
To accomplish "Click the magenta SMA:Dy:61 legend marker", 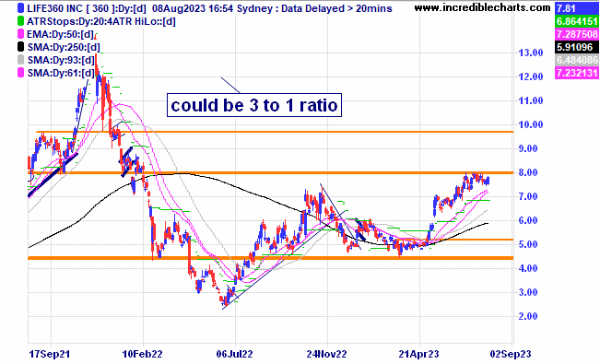I will click(21, 73).
